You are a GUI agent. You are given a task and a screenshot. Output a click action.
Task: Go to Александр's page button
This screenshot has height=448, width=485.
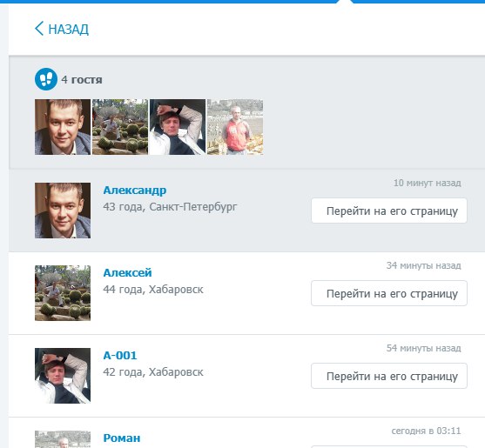point(389,211)
